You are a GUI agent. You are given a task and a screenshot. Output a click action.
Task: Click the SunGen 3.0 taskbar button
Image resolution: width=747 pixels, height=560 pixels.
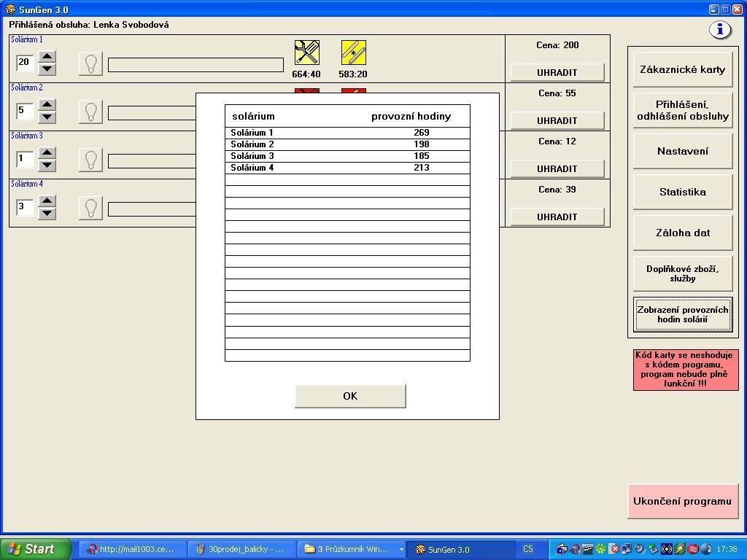click(x=461, y=549)
